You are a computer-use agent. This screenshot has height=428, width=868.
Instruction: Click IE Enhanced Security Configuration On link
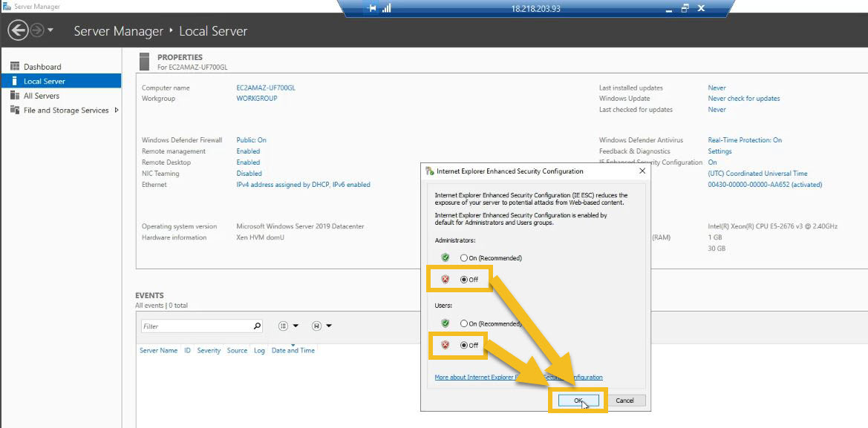pyautogui.click(x=713, y=162)
